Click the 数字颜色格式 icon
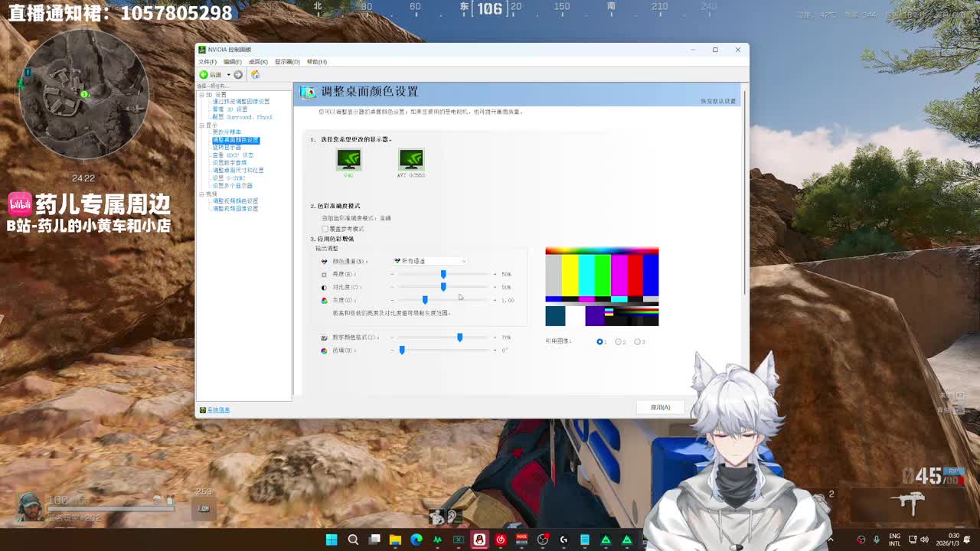Viewport: 980px width, 551px height. point(324,337)
